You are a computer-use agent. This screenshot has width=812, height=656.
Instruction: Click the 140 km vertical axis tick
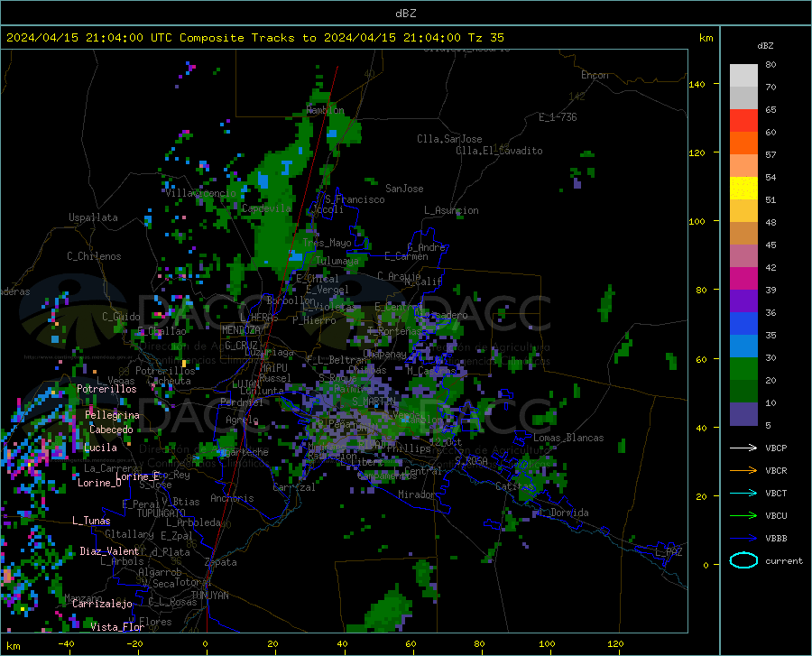[697, 84]
